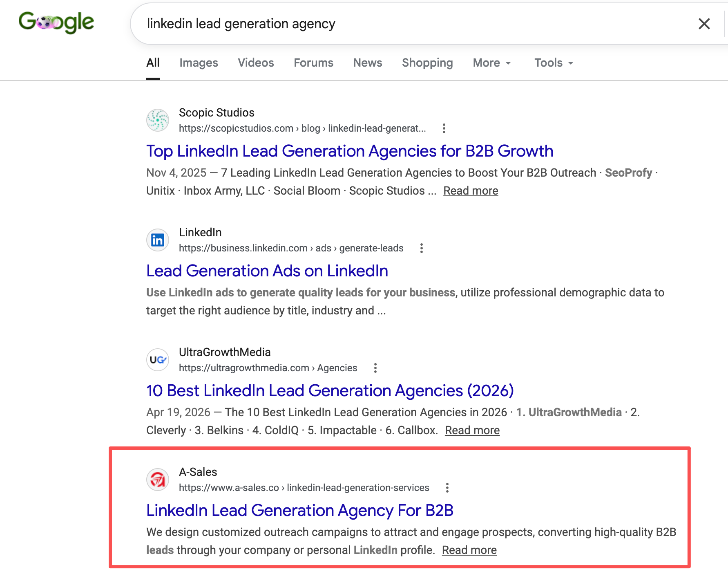Click the Scopic Studios site name
The width and height of the screenshot is (728, 574).
[217, 112]
